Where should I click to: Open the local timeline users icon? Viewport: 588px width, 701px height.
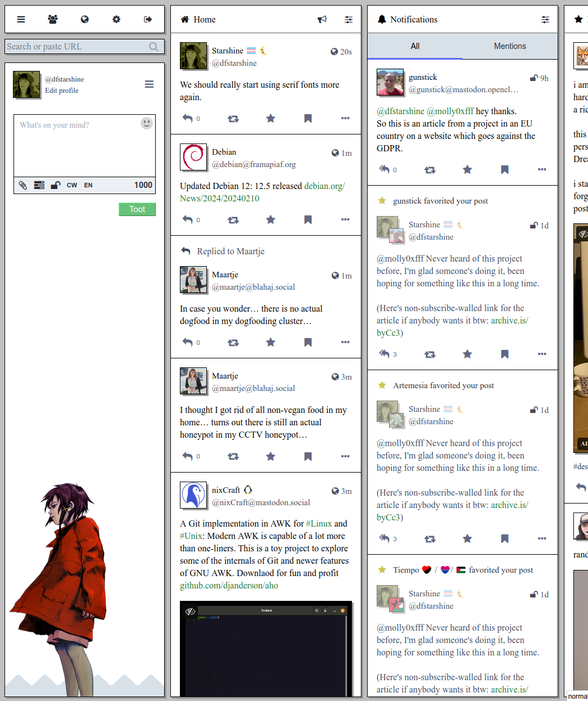[x=53, y=19]
